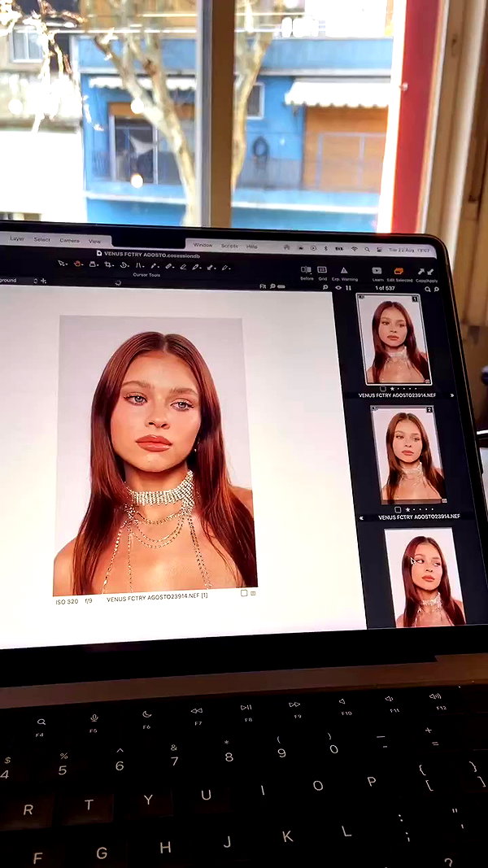The image size is (488, 868).
Task: Click the color tag box under thumbnail 2
Action: pos(397,509)
